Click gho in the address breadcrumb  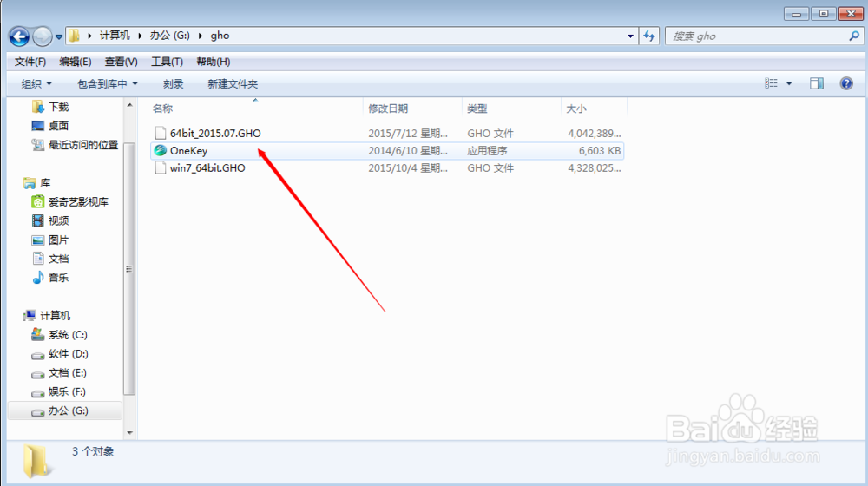(220, 36)
